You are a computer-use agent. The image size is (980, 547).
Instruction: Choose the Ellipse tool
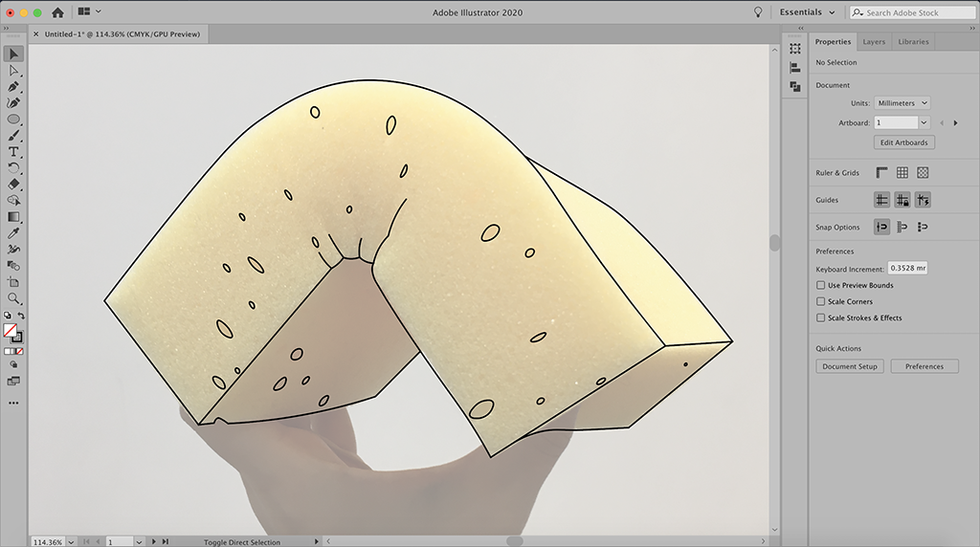(13, 120)
